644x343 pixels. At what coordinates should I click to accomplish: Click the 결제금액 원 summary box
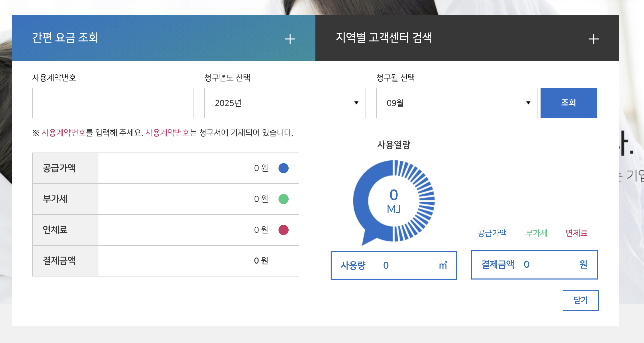534,265
